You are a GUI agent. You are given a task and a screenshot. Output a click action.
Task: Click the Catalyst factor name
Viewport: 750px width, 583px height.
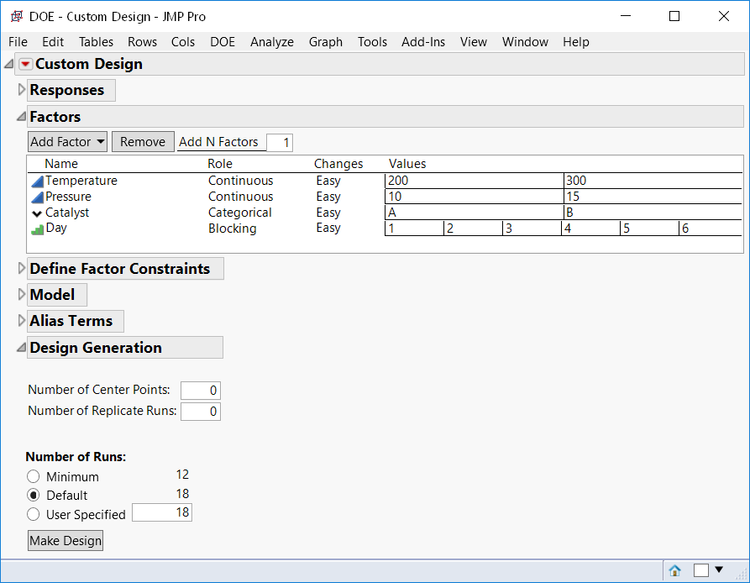(x=67, y=212)
